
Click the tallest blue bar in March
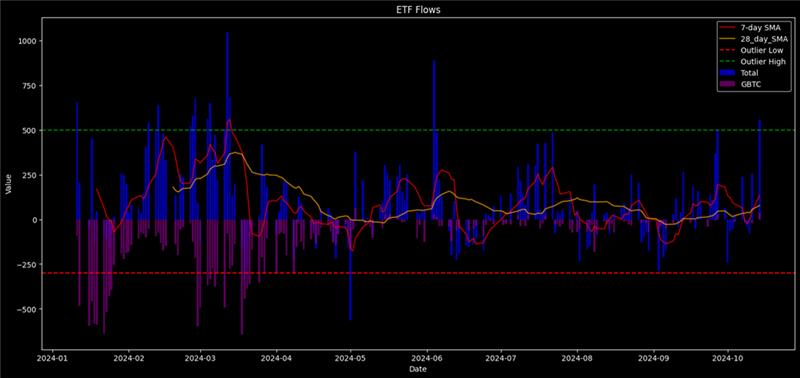pos(228,126)
